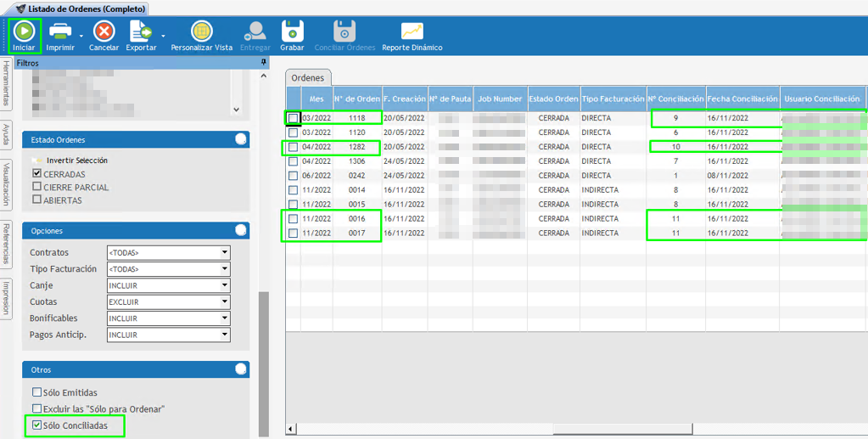Enable the Sólo Emitidas checkbox
The width and height of the screenshot is (868, 439).
[37, 392]
